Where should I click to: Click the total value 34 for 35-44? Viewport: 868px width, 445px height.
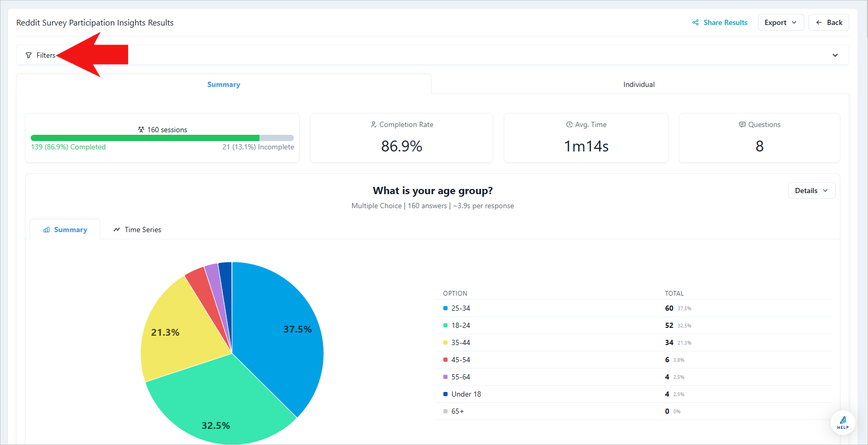coord(669,342)
